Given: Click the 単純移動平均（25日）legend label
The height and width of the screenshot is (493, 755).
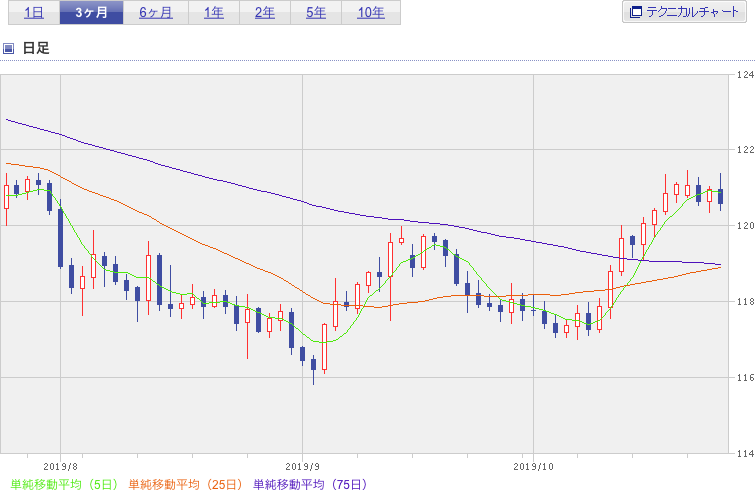Looking at the screenshot, I should click(x=185, y=484).
